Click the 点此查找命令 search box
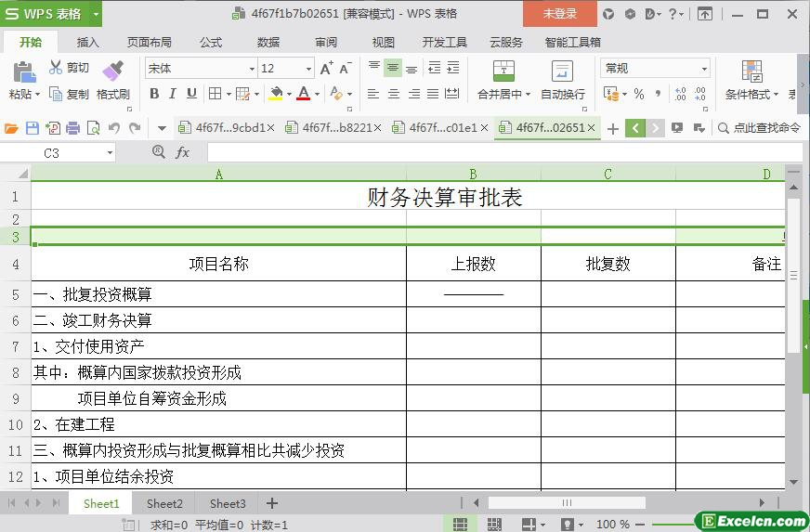This screenshot has height=532, width=810. [x=765, y=128]
